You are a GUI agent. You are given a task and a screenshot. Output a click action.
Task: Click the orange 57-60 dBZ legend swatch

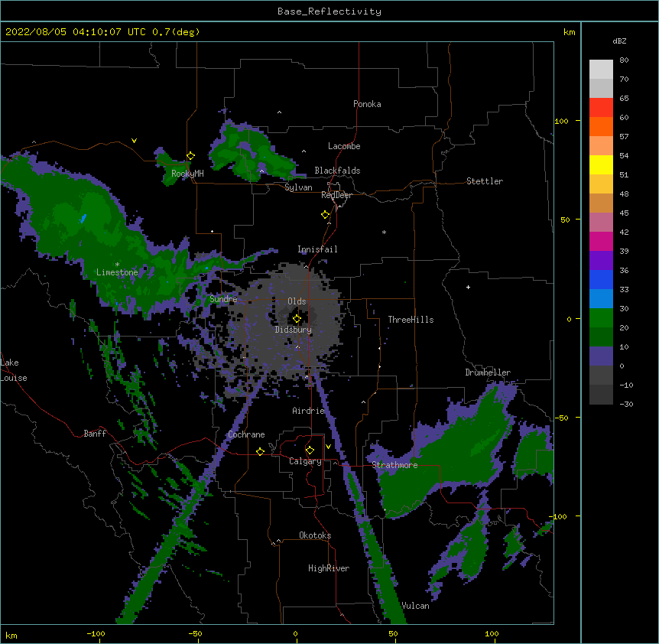pyautogui.click(x=601, y=126)
